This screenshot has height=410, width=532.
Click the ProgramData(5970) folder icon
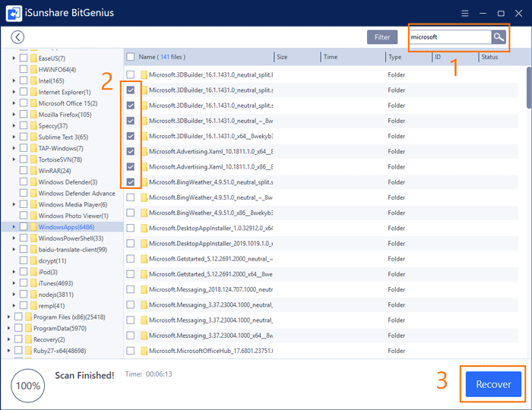click(29, 328)
